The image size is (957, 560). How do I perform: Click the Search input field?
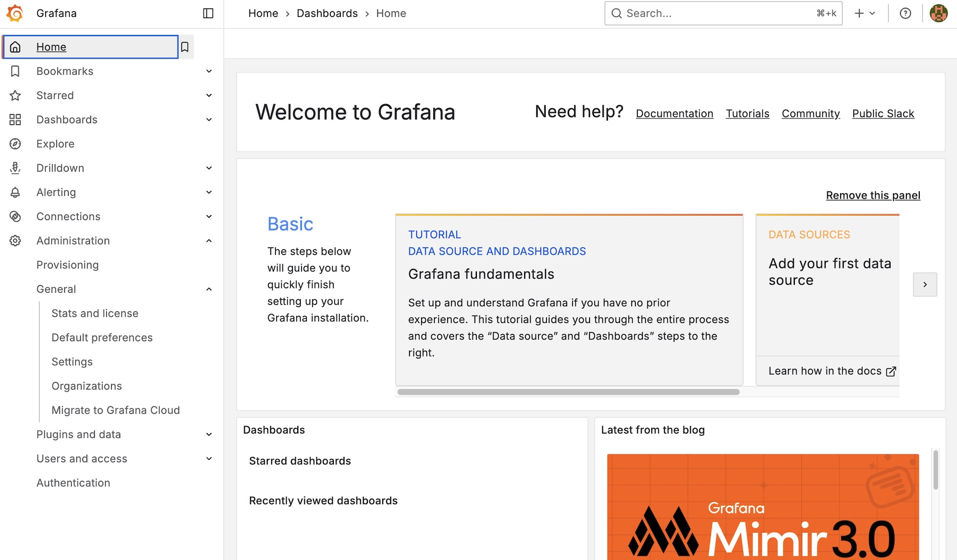pos(718,13)
